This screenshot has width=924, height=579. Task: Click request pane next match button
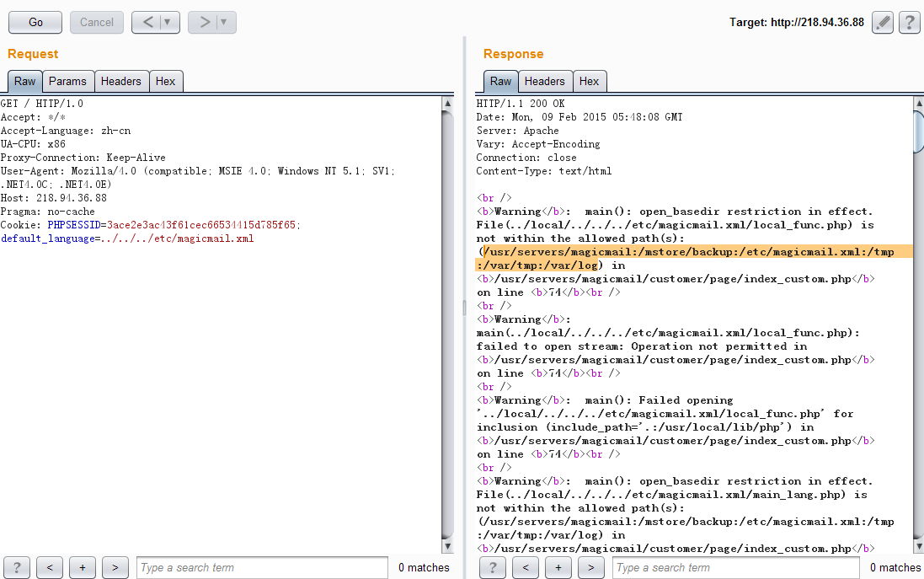pos(115,568)
